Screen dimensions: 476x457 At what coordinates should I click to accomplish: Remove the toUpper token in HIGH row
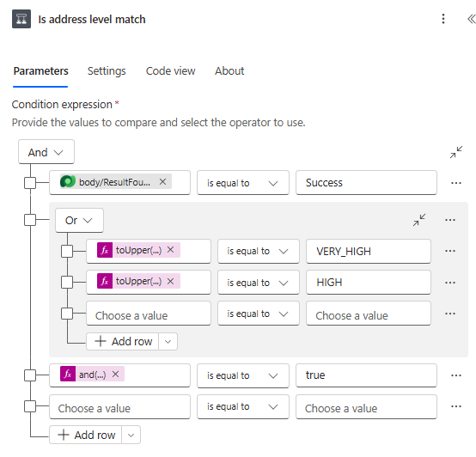point(171,281)
